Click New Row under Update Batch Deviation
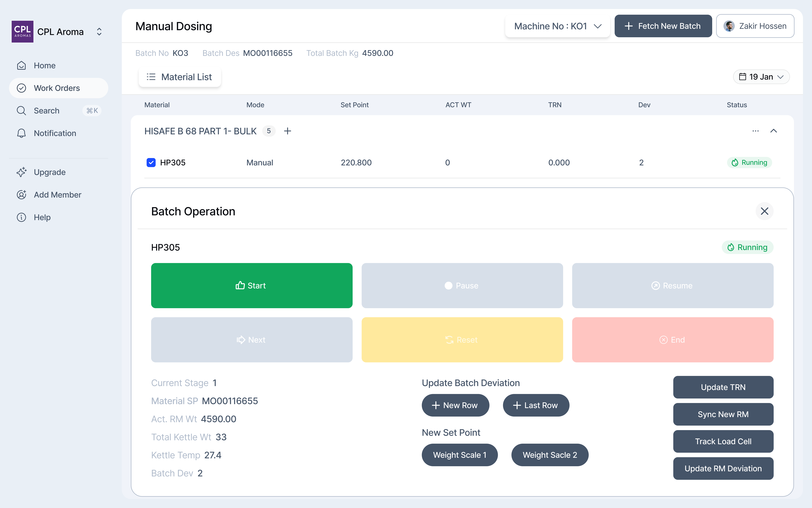812x508 pixels. [455, 405]
